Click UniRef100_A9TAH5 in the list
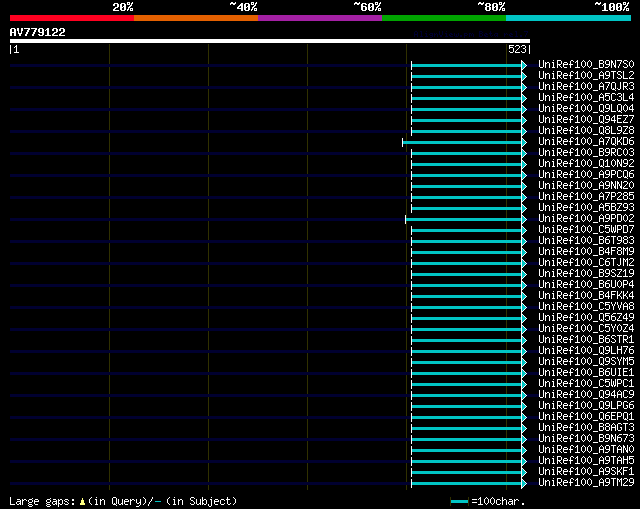Screen dimensions: 640x509 coord(586,461)
